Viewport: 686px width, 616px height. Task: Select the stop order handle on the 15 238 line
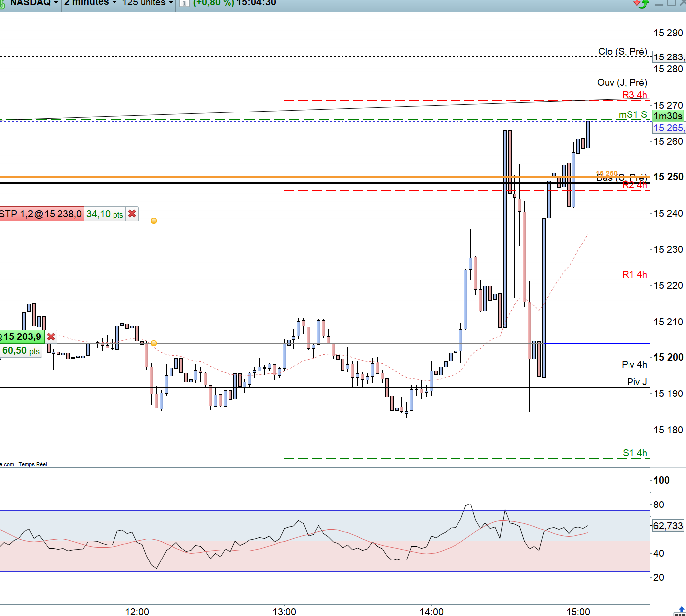tap(154, 221)
